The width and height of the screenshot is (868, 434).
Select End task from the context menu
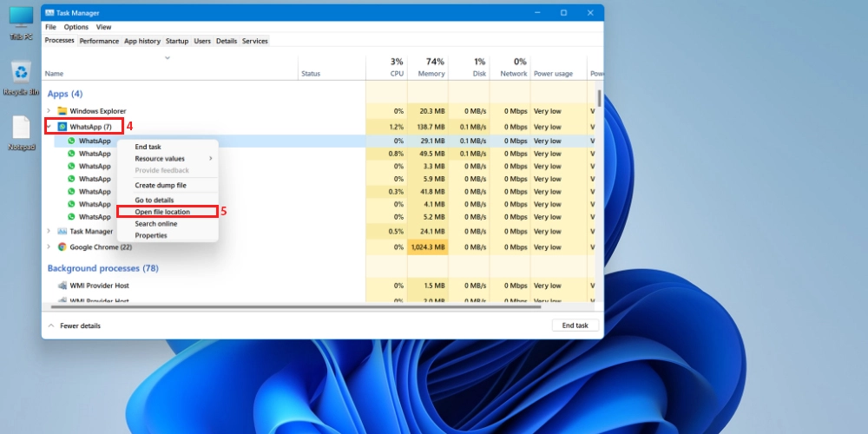pyautogui.click(x=148, y=148)
